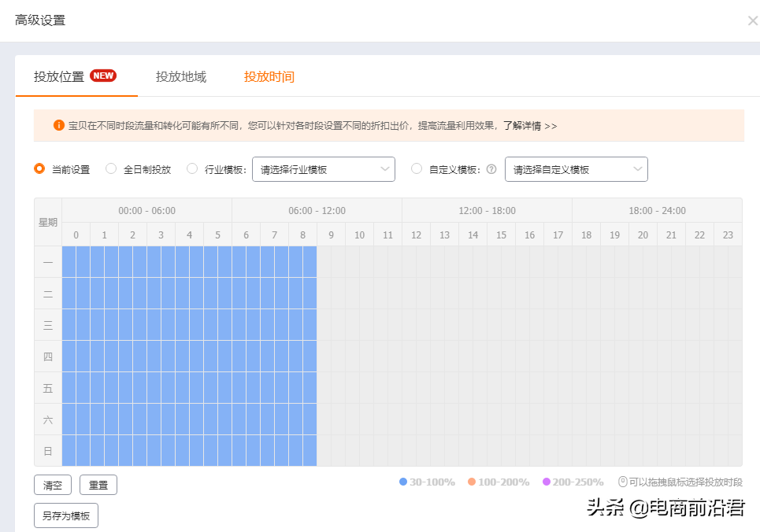
Task: Enable the 全日制投放 option
Action: pos(111,168)
